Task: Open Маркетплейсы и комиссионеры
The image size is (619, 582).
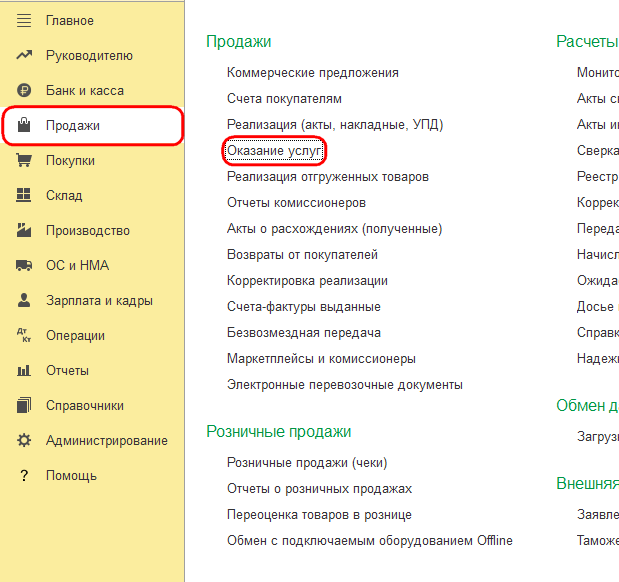Action: coord(321,359)
